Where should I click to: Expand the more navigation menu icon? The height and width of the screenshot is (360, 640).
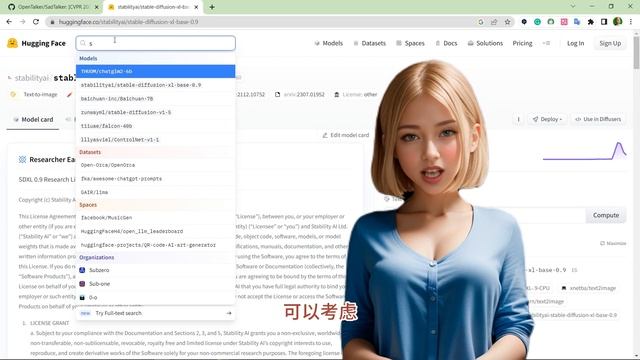[x=546, y=43]
